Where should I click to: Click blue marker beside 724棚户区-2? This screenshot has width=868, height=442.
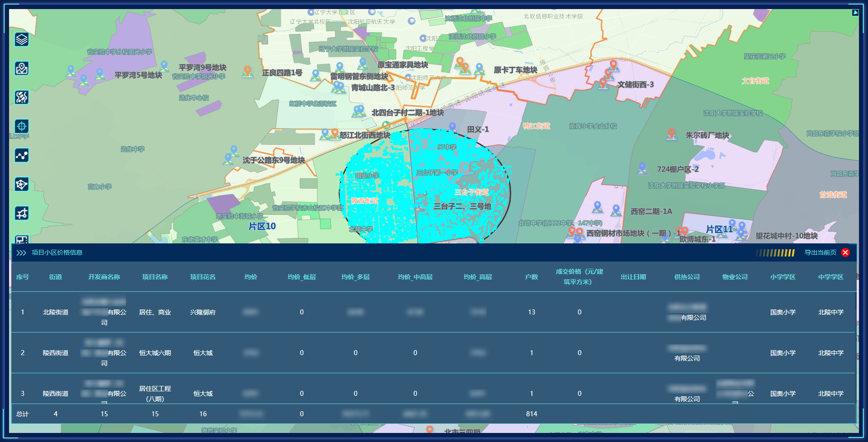(x=642, y=168)
